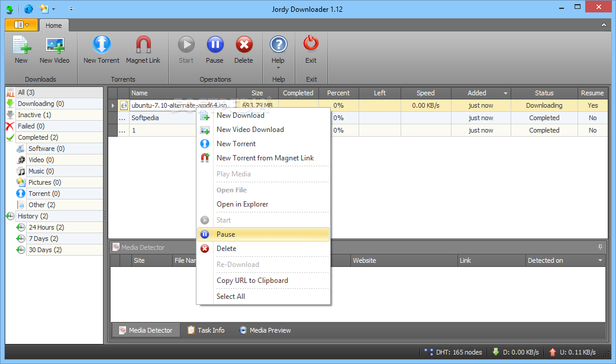The width and height of the screenshot is (616, 364).
Task: Click the upload speed status U: 0.11 KB/s
Action: 572,352
